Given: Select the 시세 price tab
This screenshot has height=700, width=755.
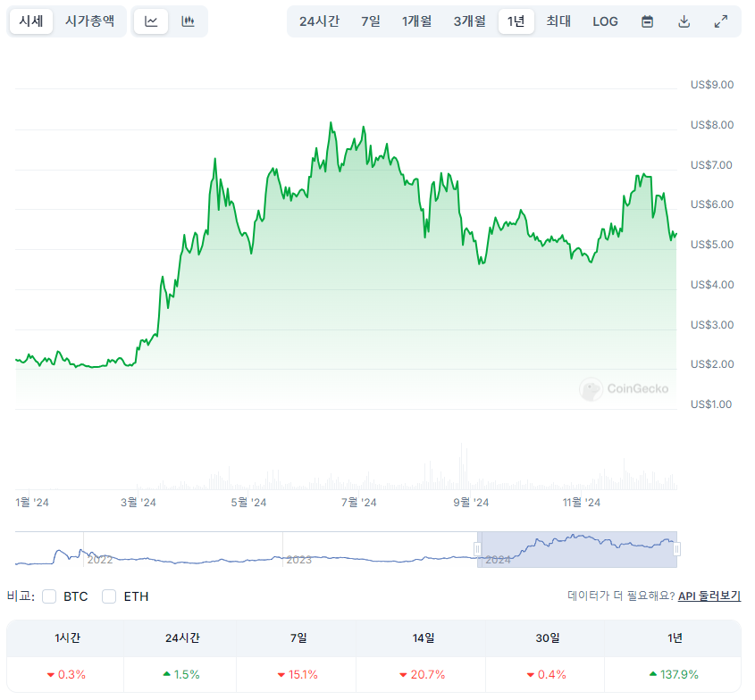Looking at the screenshot, I should tap(31, 21).
